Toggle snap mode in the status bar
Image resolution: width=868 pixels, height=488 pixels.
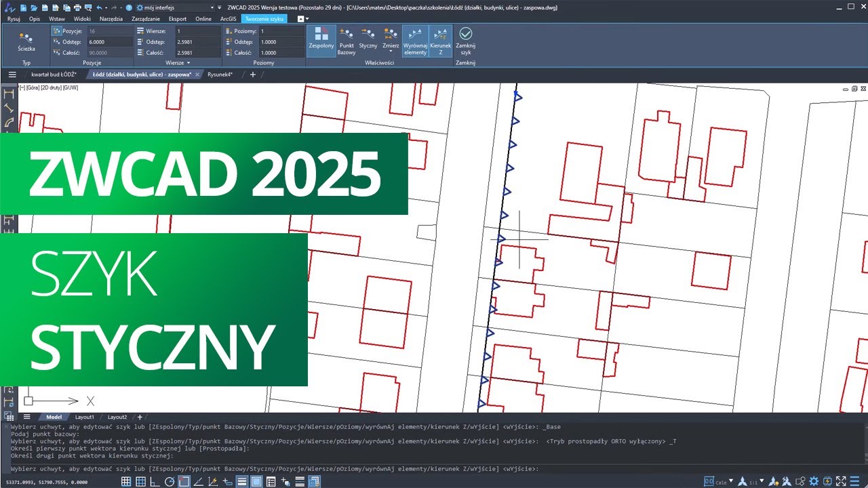[140, 481]
